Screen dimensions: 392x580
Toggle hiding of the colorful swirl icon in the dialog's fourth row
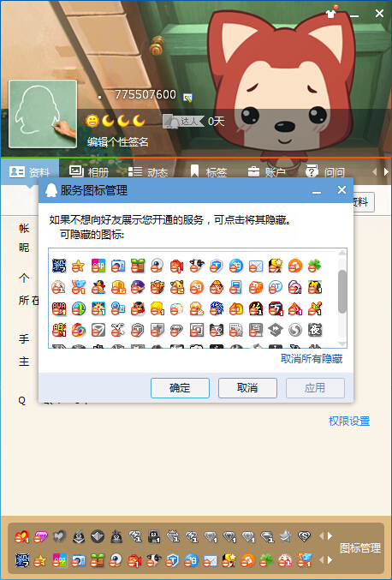pyautogui.click(x=79, y=330)
